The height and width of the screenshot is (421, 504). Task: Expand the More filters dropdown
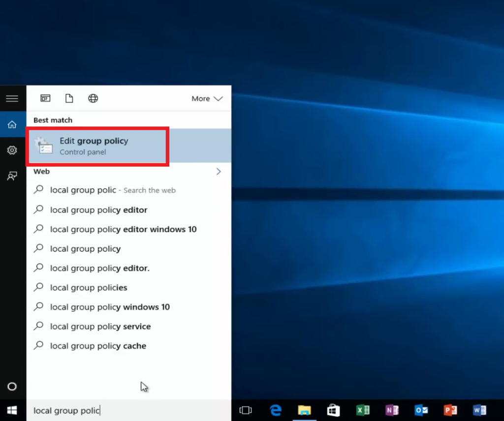coord(207,98)
